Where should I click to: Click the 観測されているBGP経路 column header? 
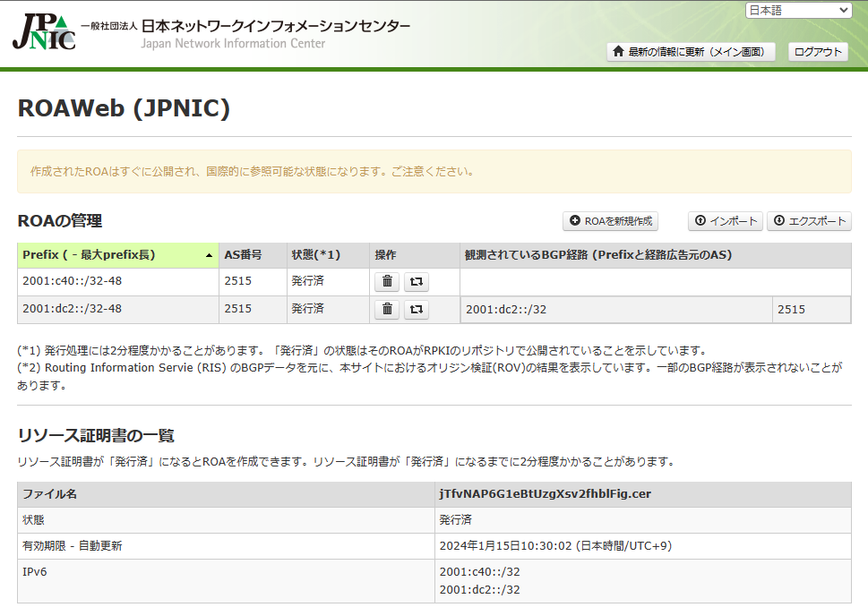656,255
